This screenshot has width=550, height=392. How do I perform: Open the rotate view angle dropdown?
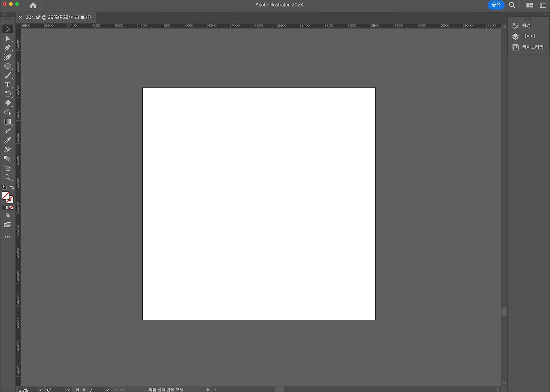(68, 390)
